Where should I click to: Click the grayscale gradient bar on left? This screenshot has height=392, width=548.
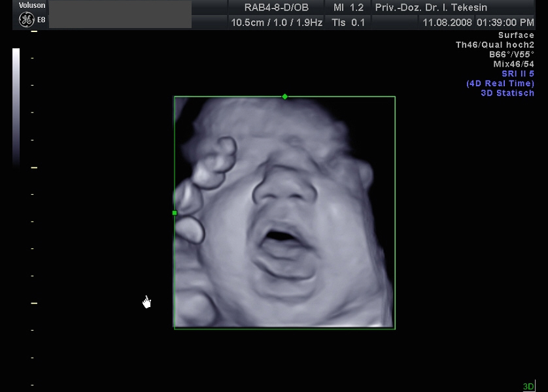16,105
